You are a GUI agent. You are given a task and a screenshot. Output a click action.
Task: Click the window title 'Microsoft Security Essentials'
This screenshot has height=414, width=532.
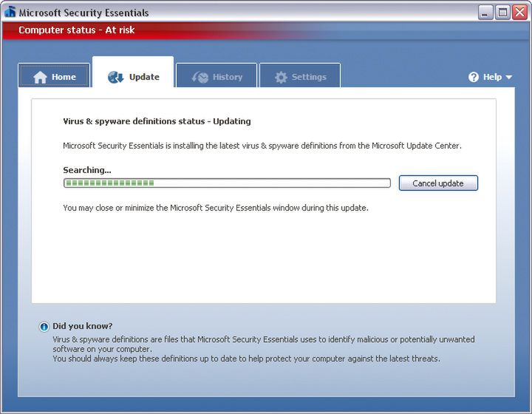tap(83, 13)
